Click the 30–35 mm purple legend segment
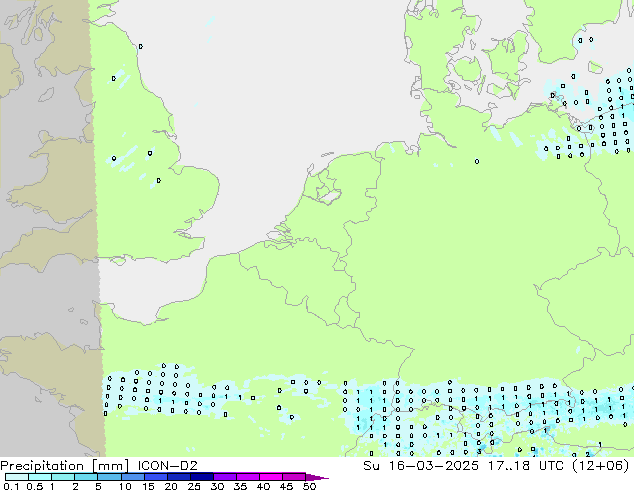 point(225,477)
